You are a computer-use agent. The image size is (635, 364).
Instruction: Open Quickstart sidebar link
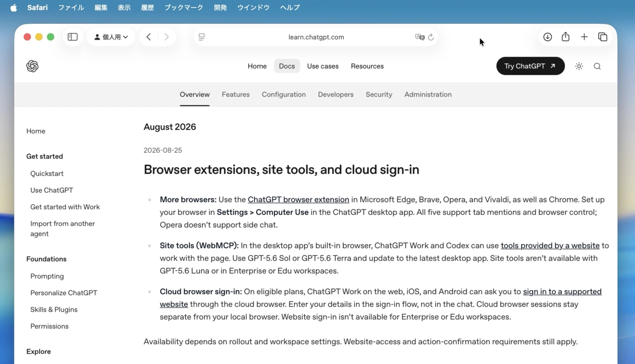point(47,174)
